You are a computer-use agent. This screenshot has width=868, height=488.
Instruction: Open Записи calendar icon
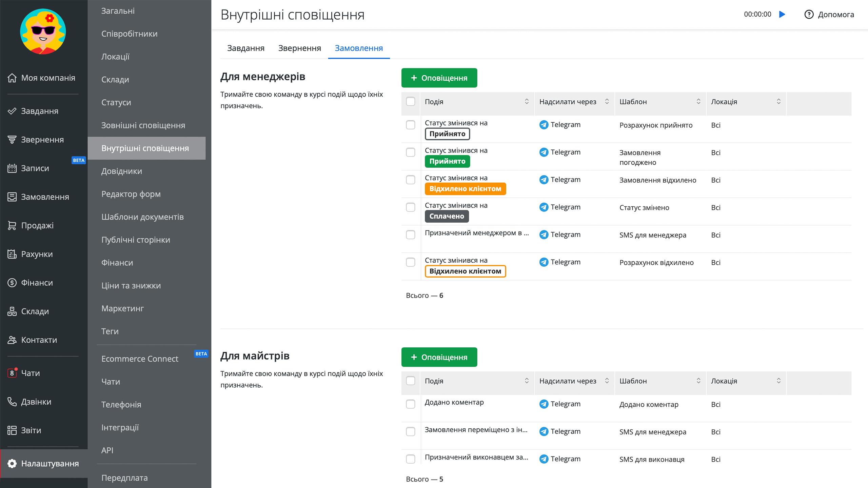12,168
